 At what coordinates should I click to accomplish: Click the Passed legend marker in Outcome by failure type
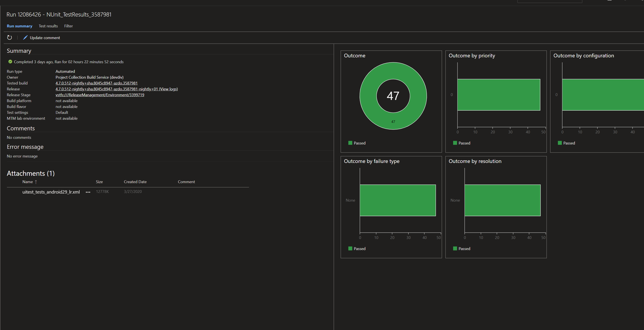350,249
